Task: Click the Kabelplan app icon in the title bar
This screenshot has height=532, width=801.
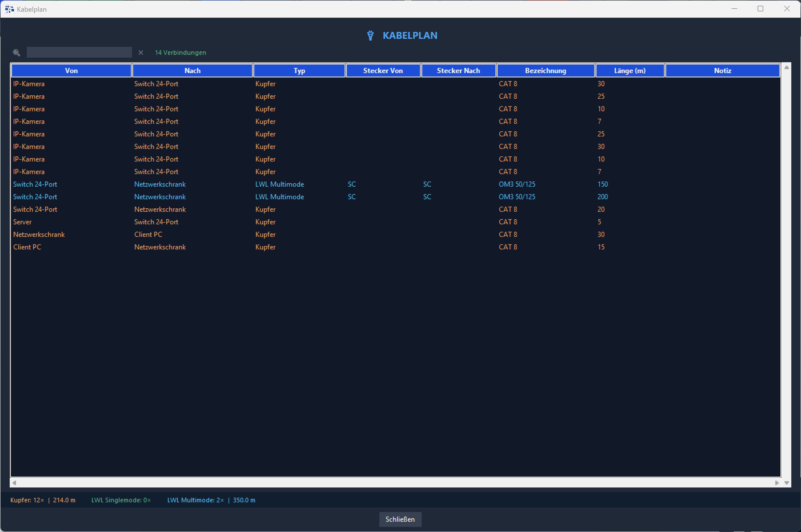Action: (x=9, y=9)
